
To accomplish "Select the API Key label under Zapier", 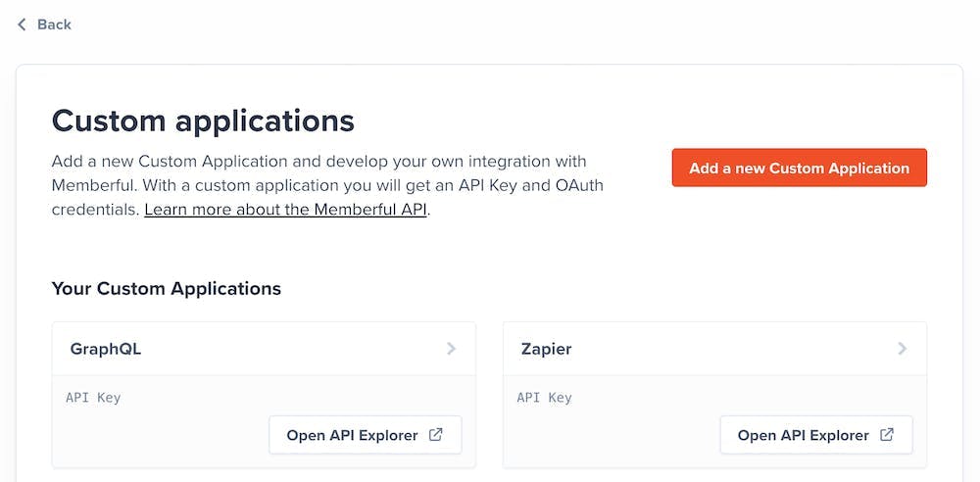I will (544, 398).
